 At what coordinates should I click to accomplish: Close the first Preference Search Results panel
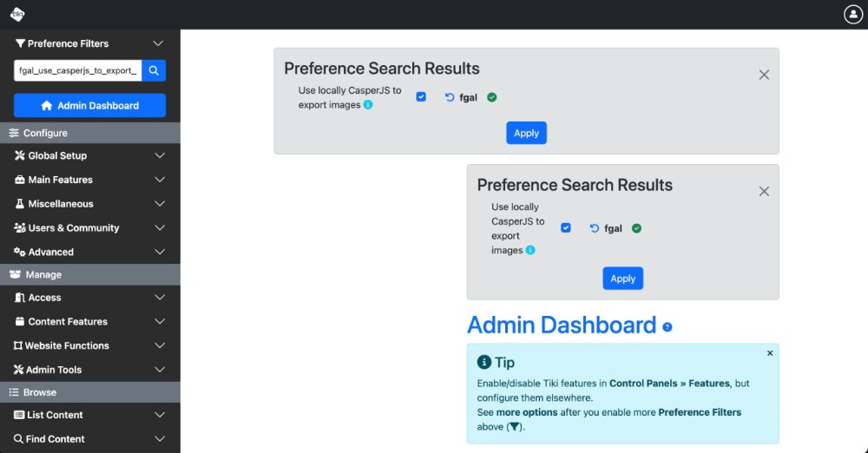(764, 75)
